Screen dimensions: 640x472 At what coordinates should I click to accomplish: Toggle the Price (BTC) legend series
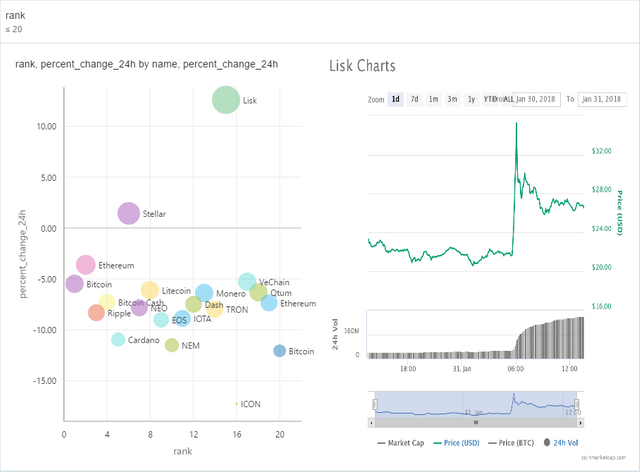[x=511, y=443]
